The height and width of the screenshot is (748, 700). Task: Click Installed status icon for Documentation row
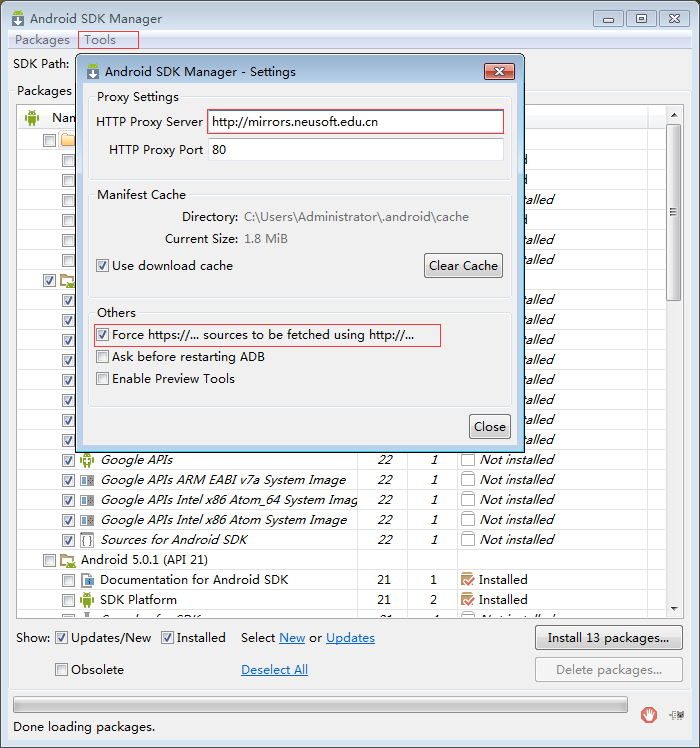pos(468,580)
